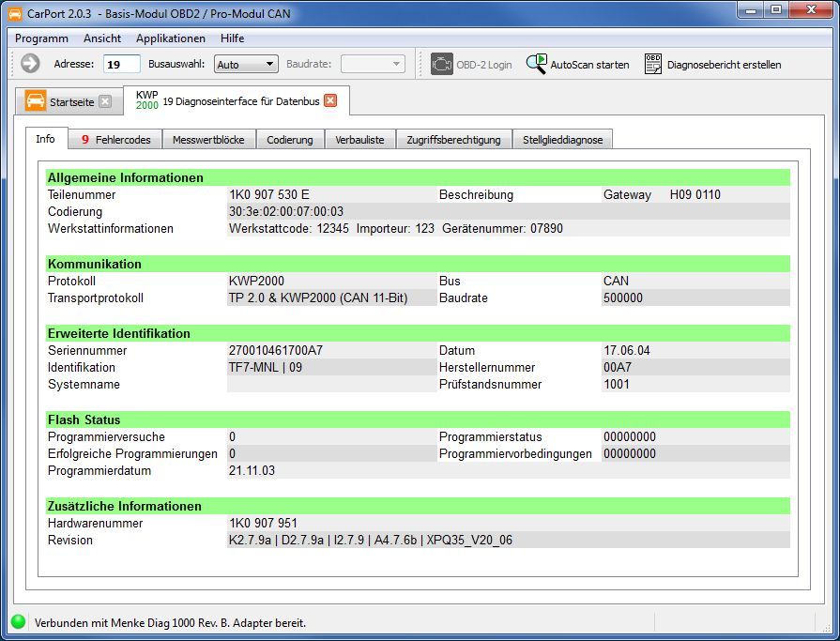The width and height of the screenshot is (840, 641).
Task: Open the Hilfe menu
Action: coord(232,38)
